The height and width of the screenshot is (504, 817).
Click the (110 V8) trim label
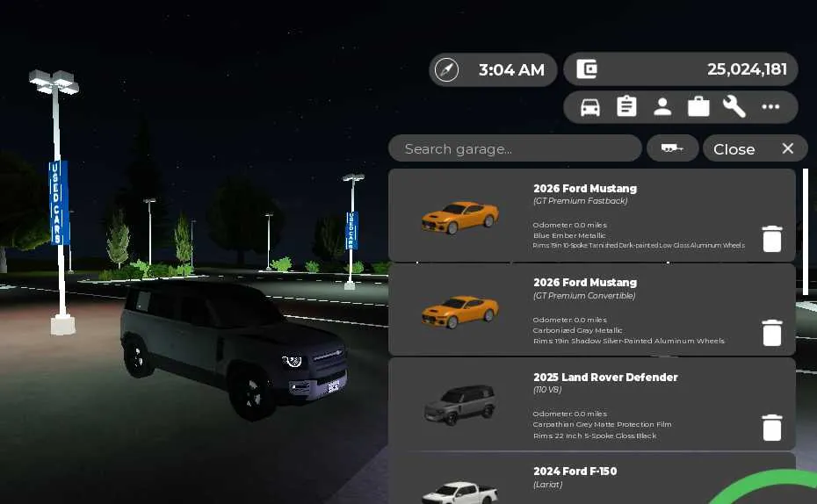(x=547, y=390)
